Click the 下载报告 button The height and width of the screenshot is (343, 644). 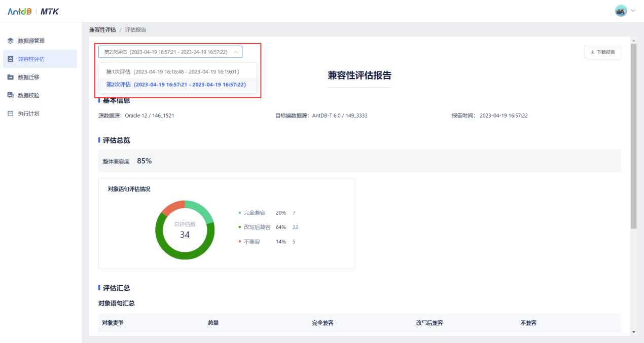click(602, 52)
